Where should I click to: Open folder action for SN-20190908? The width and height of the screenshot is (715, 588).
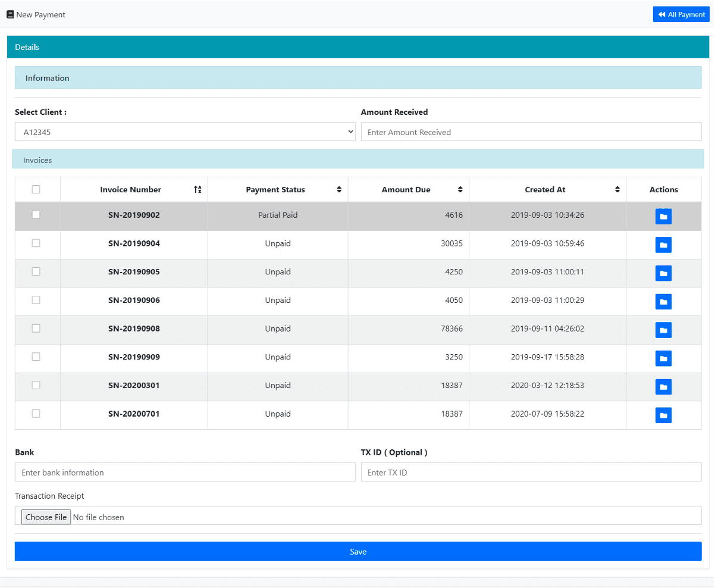point(663,330)
